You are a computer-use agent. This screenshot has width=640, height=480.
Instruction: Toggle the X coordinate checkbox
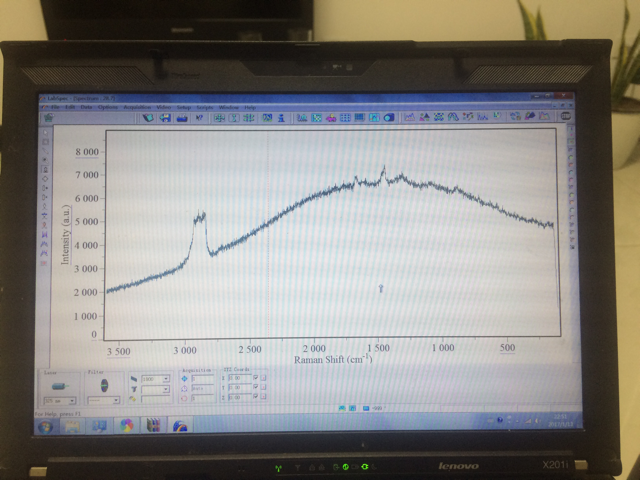click(256, 378)
